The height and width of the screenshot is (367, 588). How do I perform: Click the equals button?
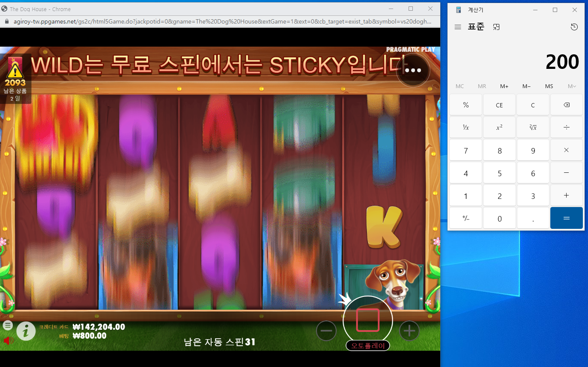point(567,218)
